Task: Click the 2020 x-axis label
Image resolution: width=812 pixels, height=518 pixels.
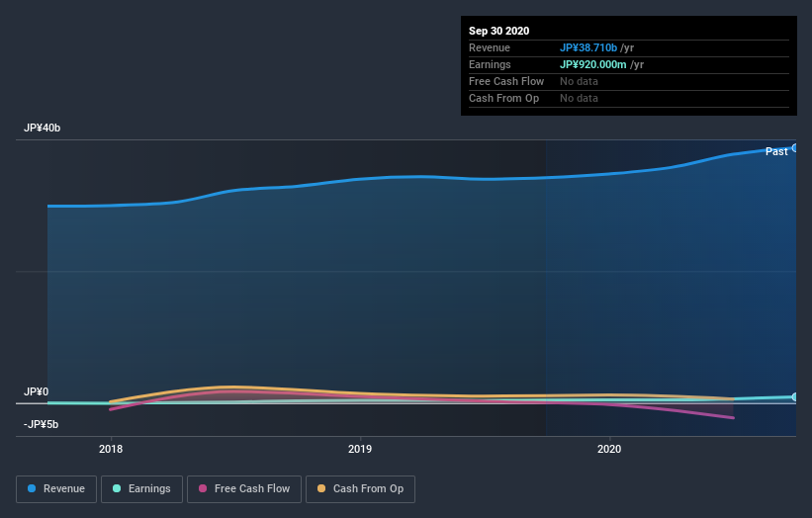Action: (x=609, y=449)
